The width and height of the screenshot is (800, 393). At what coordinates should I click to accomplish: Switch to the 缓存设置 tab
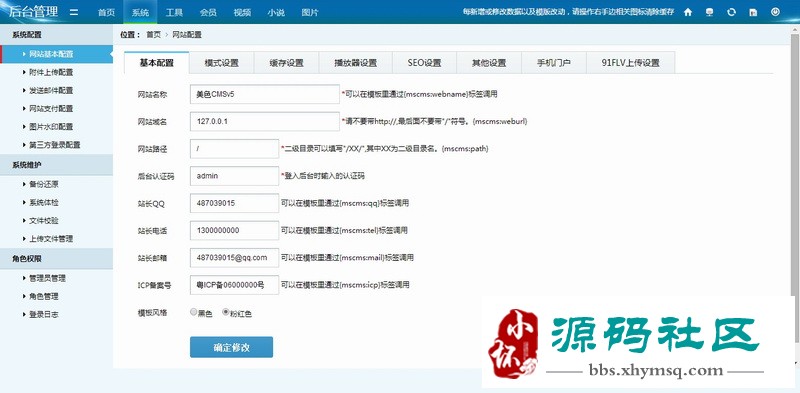(287, 63)
